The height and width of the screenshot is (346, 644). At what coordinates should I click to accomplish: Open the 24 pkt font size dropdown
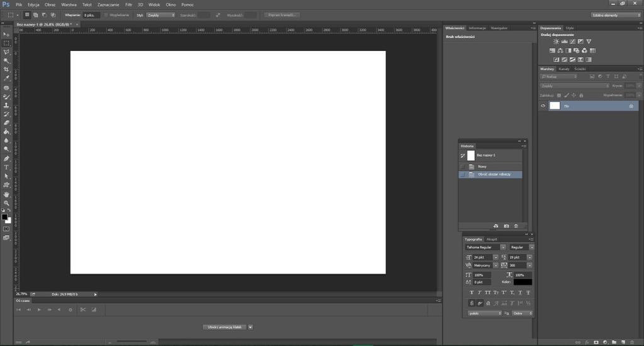coord(496,257)
